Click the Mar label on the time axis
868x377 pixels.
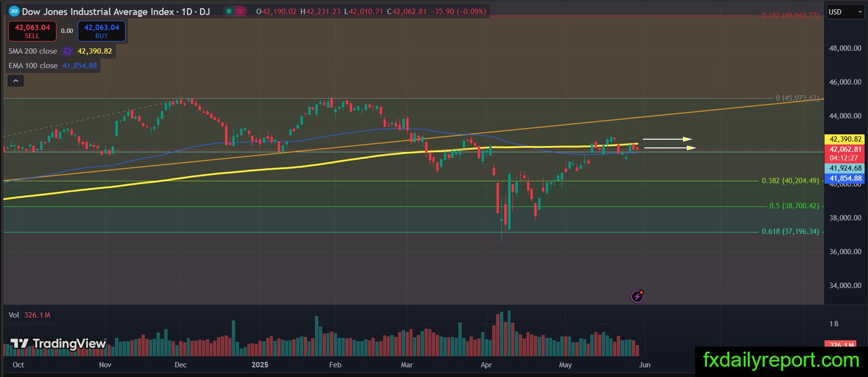(407, 365)
